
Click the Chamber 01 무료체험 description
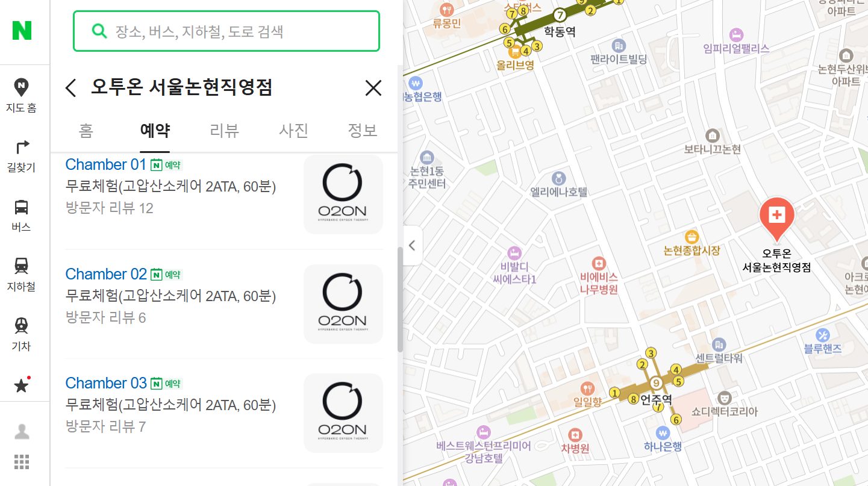click(170, 187)
